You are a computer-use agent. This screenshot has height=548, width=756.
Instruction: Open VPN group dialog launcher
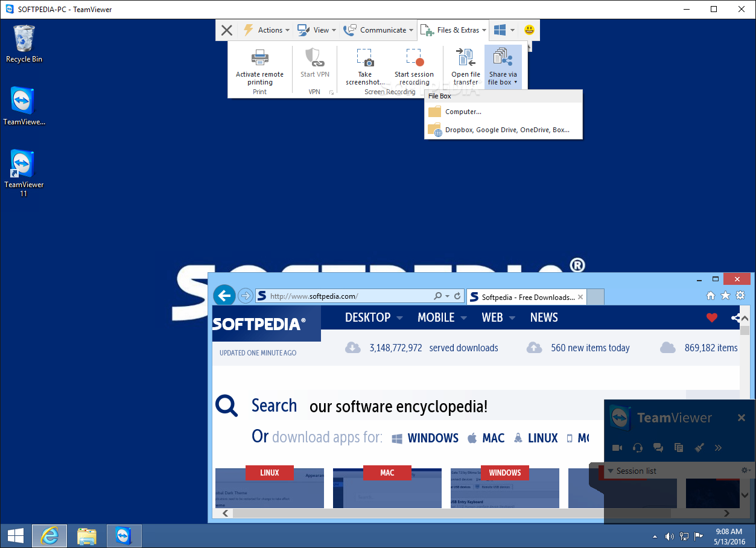(x=331, y=92)
